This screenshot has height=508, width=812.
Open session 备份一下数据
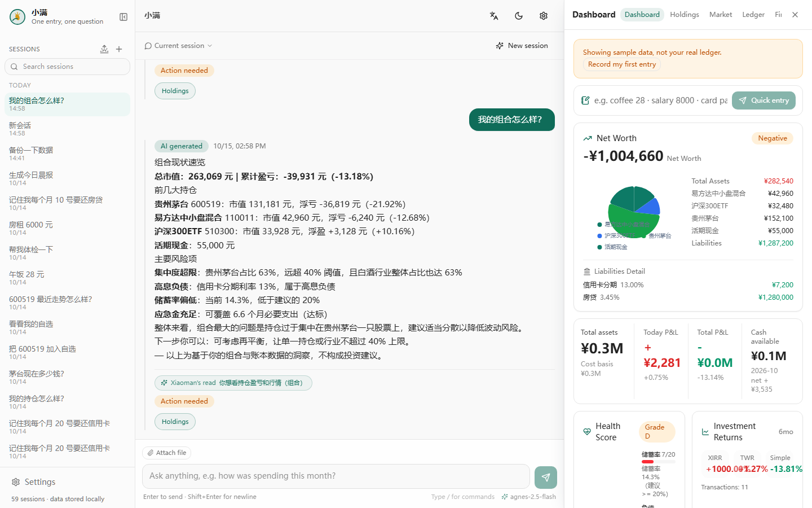(68, 154)
